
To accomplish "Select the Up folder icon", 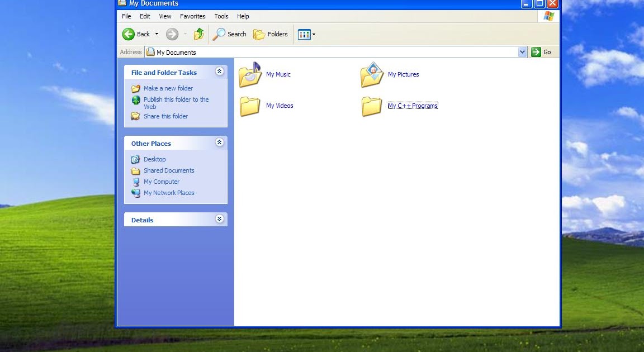I will pyautogui.click(x=198, y=34).
